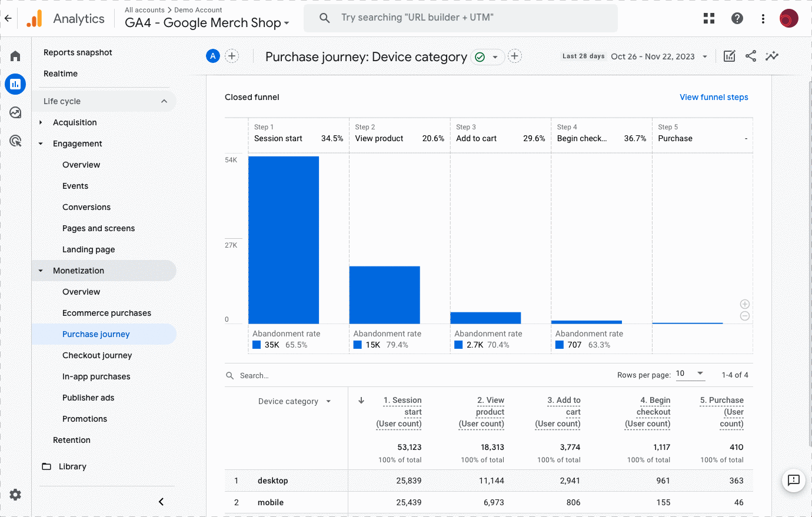Zoom out the funnel chart
Screen dimensions: 812x517
click(x=744, y=316)
